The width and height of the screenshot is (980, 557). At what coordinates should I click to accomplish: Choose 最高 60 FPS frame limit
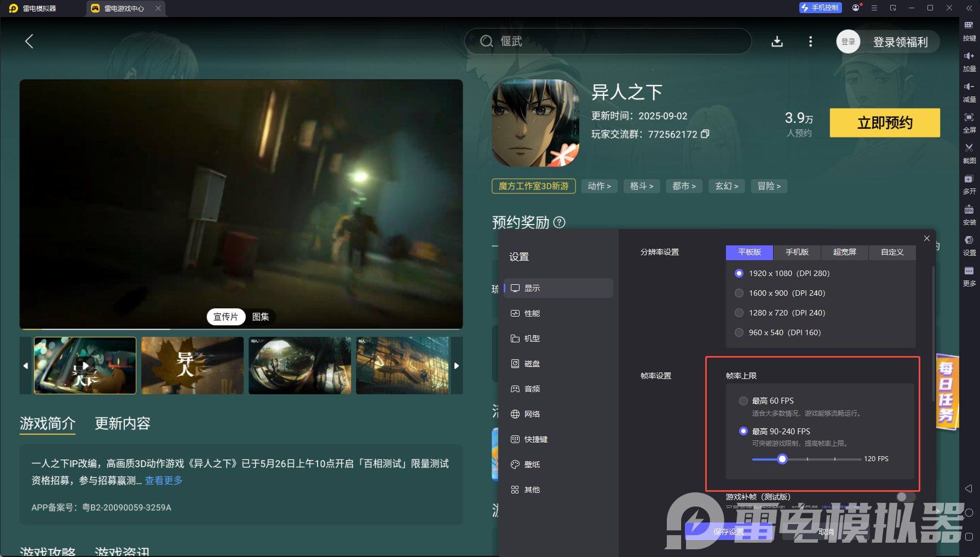point(743,401)
